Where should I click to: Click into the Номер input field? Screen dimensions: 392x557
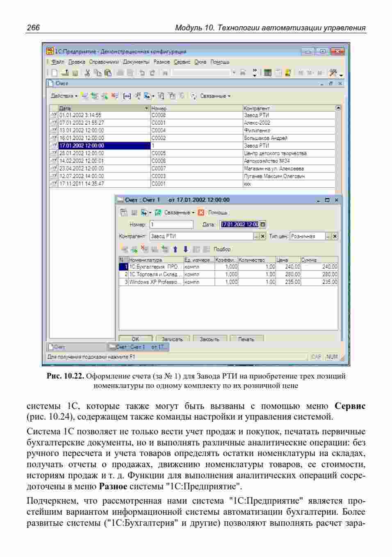point(171,224)
